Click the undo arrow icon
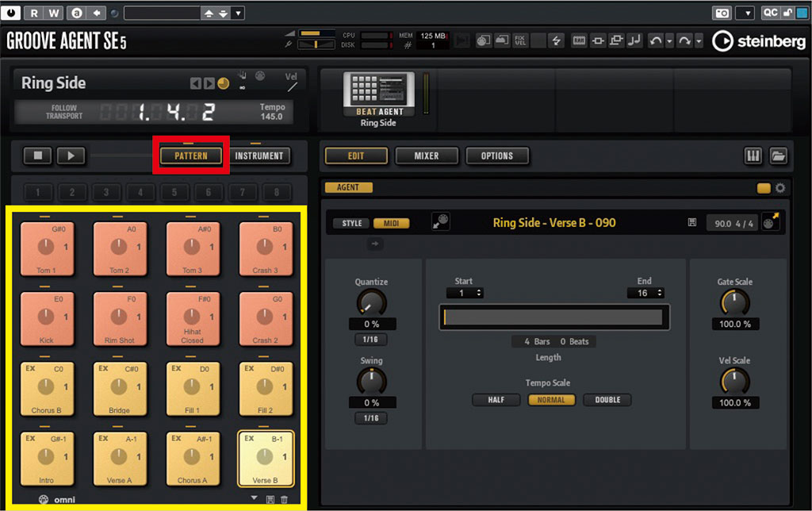Image resolution: width=812 pixels, height=511 pixels. pyautogui.click(x=656, y=40)
